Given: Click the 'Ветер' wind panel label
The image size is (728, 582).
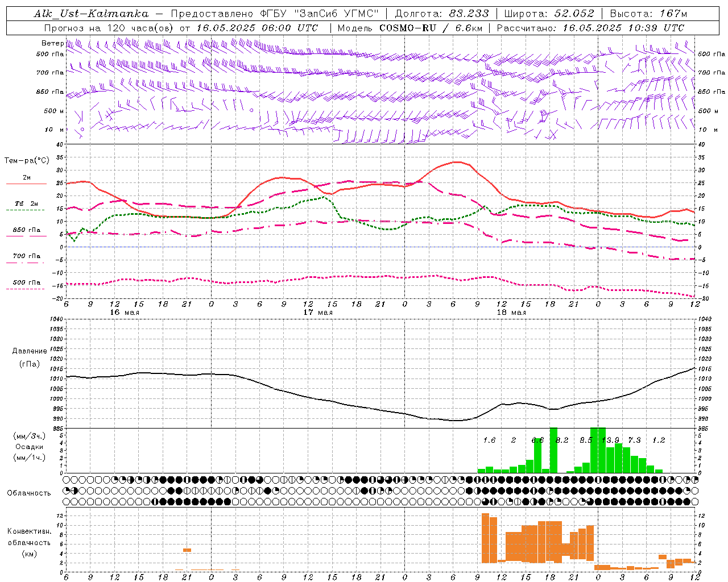Looking at the screenshot, I should tap(52, 43).
